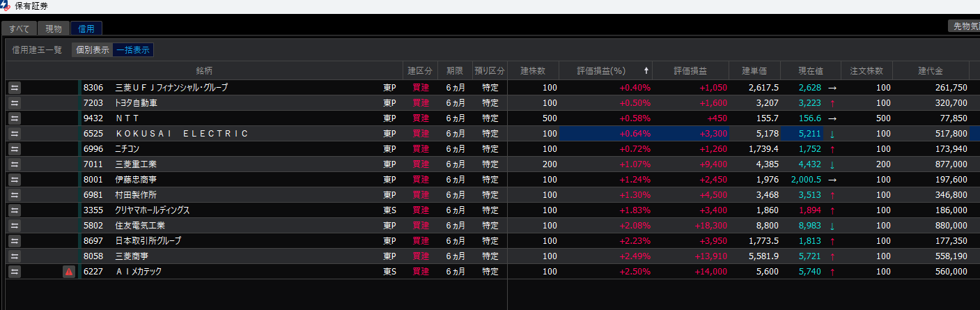Open menu icon for KOKUSAI ELECTRIC row

pyautogui.click(x=15, y=134)
